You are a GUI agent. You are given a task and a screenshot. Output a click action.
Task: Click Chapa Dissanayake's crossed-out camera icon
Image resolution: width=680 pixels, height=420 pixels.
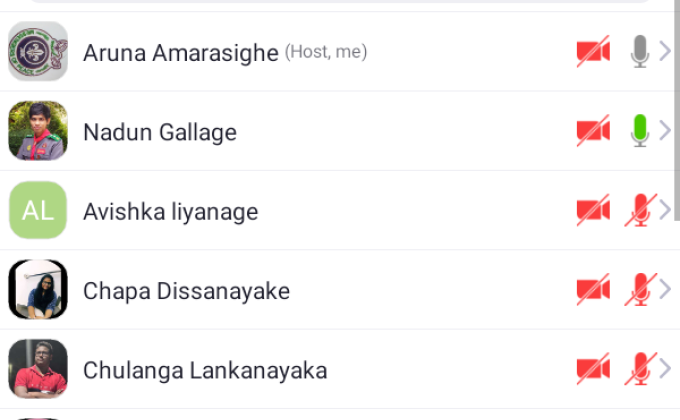point(593,290)
